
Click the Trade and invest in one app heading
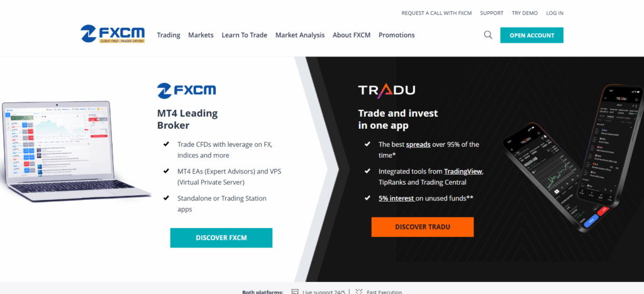[x=398, y=119]
